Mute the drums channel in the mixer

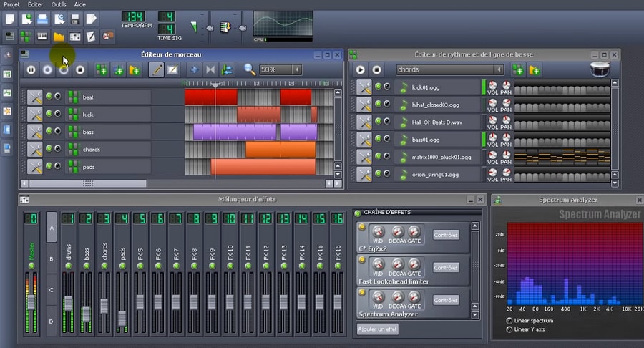coord(68,266)
